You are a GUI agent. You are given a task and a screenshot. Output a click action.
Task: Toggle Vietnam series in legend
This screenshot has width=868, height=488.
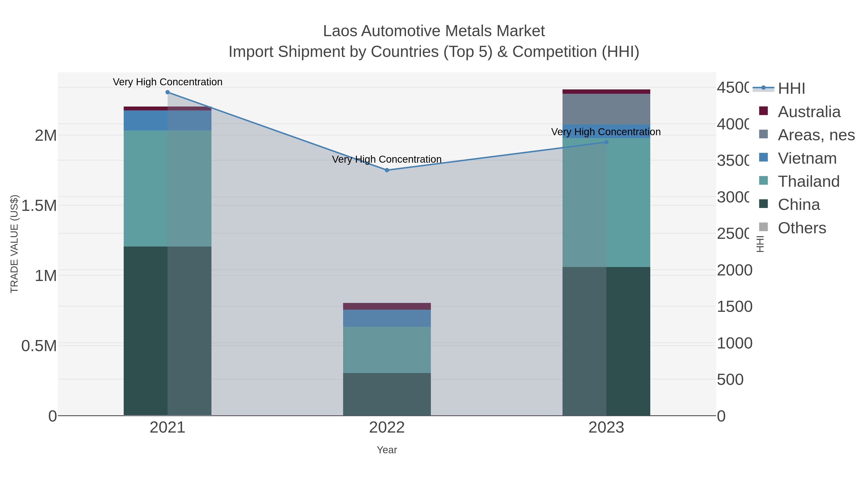pos(798,158)
